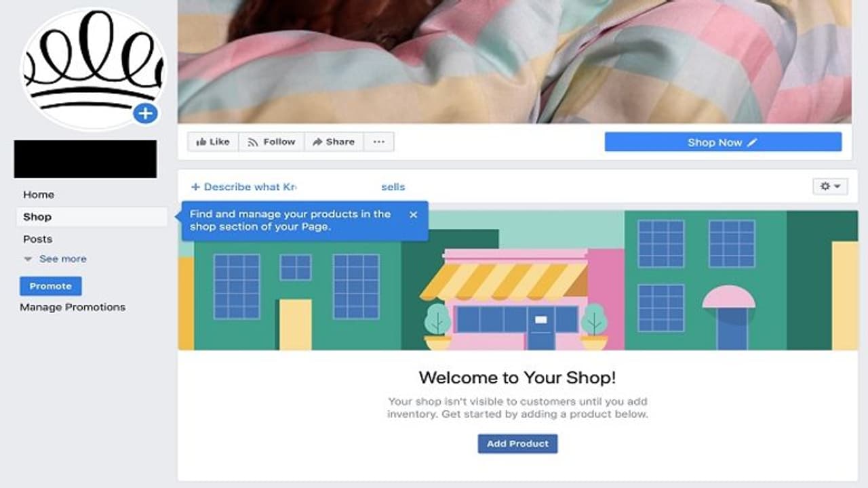The width and height of the screenshot is (868, 488).
Task: Click the crown profile picture
Action: point(93,68)
